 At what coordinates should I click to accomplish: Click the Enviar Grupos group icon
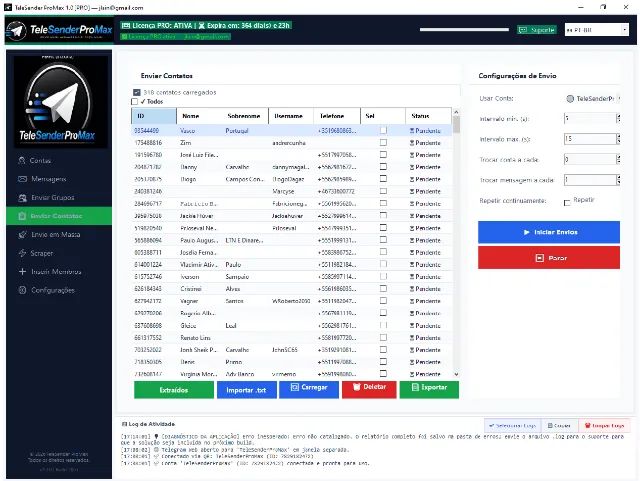[x=22, y=198]
